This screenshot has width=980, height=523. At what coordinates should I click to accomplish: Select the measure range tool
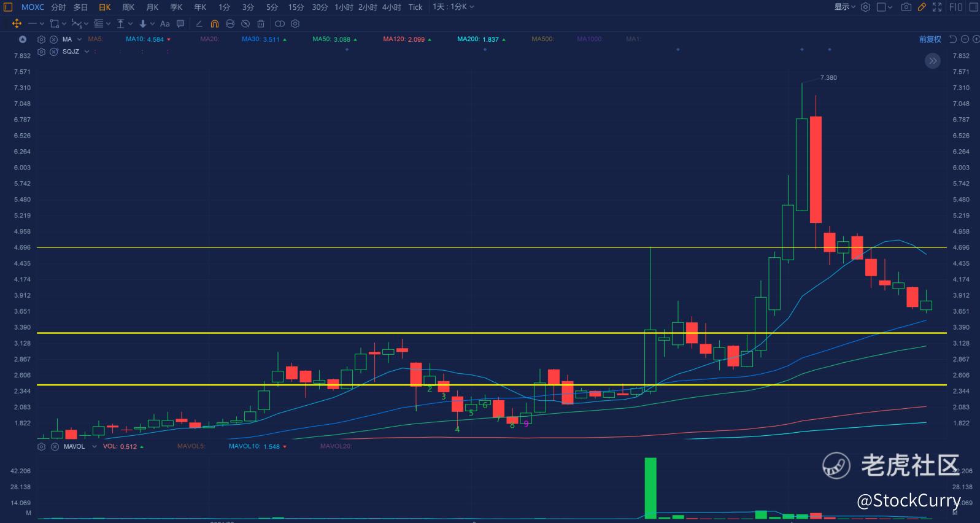pyautogui.click(x=120, y=24)
